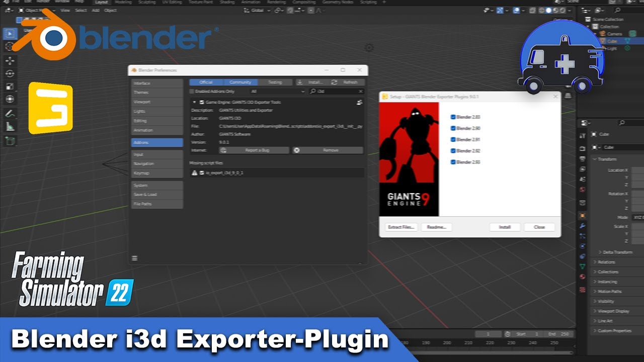Viewport: 644px width, 362px height.
Task: Switch to the Community add-ons tab
Action: [240, 82]
